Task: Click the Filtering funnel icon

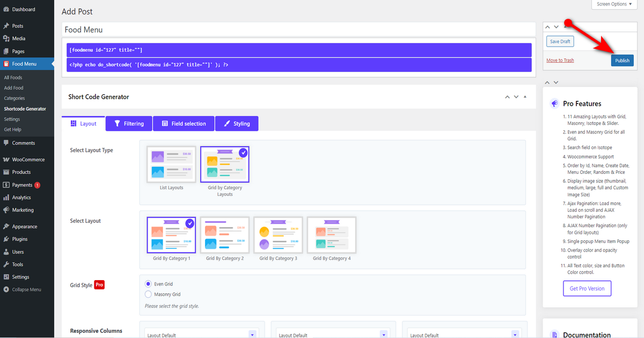Action: (117, 123)
